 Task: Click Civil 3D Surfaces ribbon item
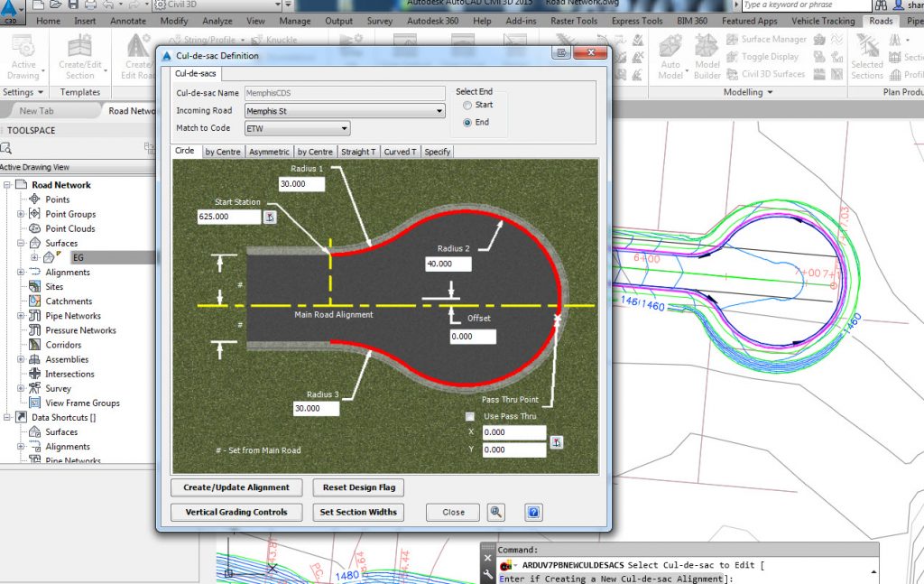pyautogui.click(x=765, y=74)
